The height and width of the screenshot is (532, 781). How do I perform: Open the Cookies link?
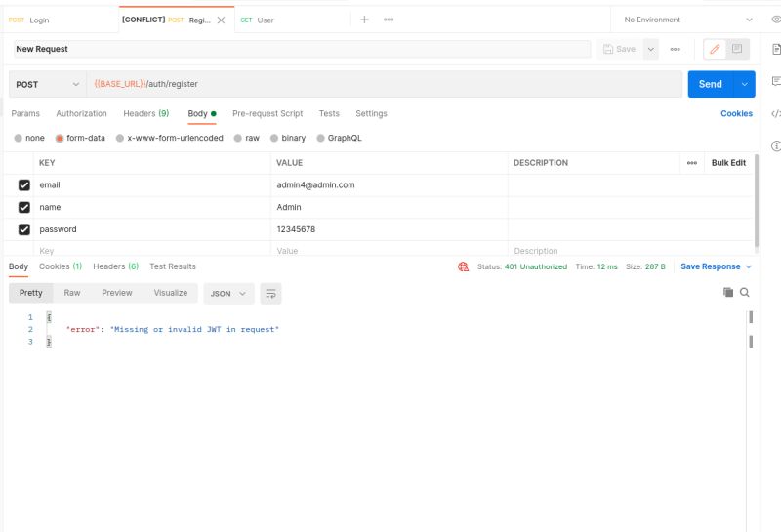736,113
